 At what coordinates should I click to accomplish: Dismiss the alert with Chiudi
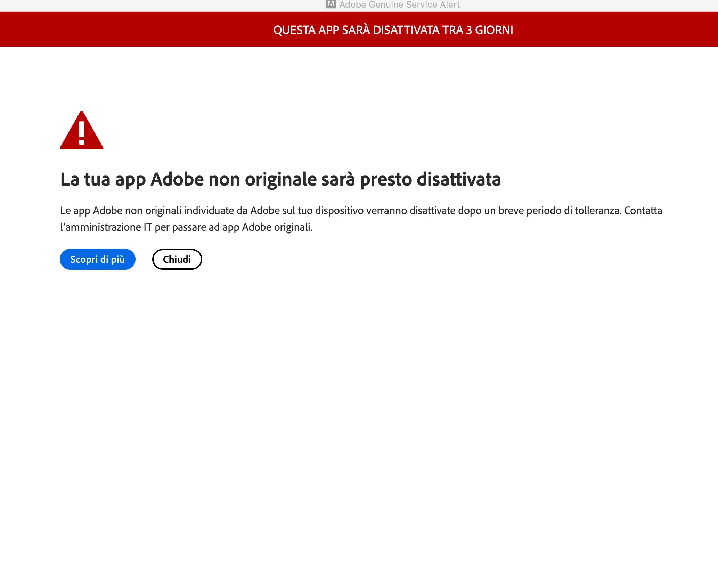(177, 259)
